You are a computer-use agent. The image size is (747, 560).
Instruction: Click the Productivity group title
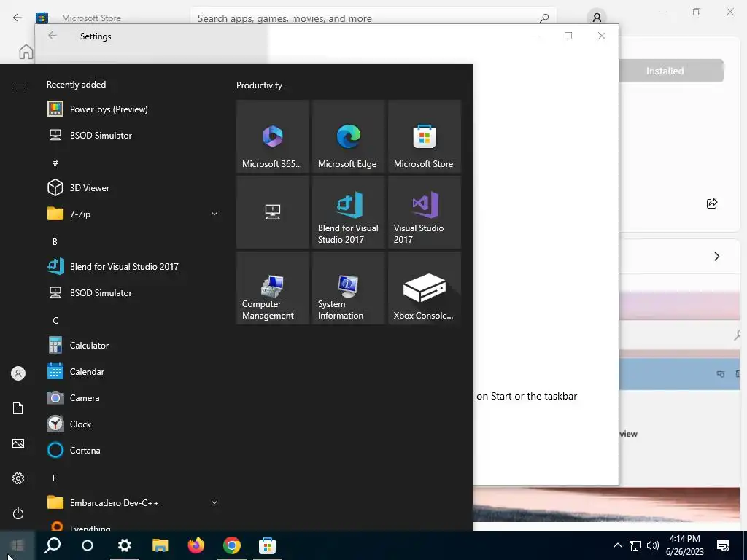[259, 85]
